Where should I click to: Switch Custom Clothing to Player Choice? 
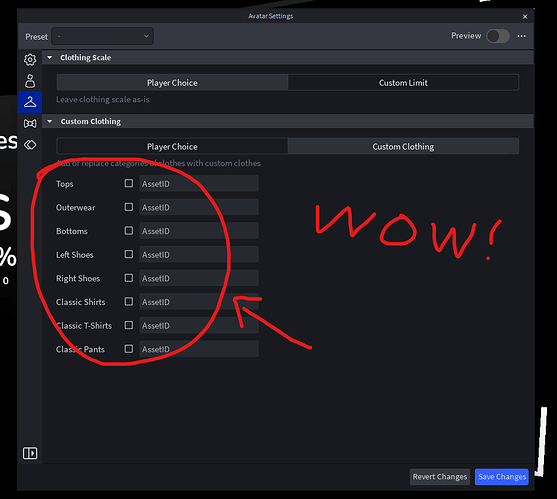point(172,147)
